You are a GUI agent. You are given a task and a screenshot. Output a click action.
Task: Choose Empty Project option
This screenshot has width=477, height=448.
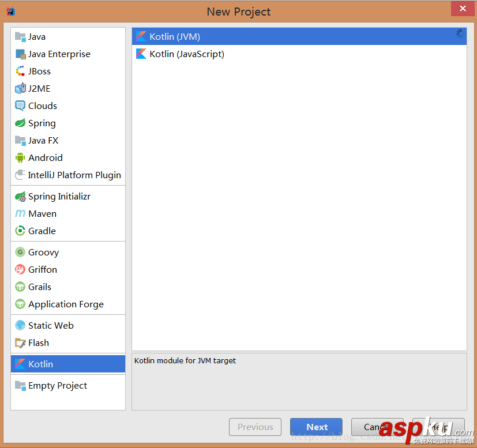[68, 386]
